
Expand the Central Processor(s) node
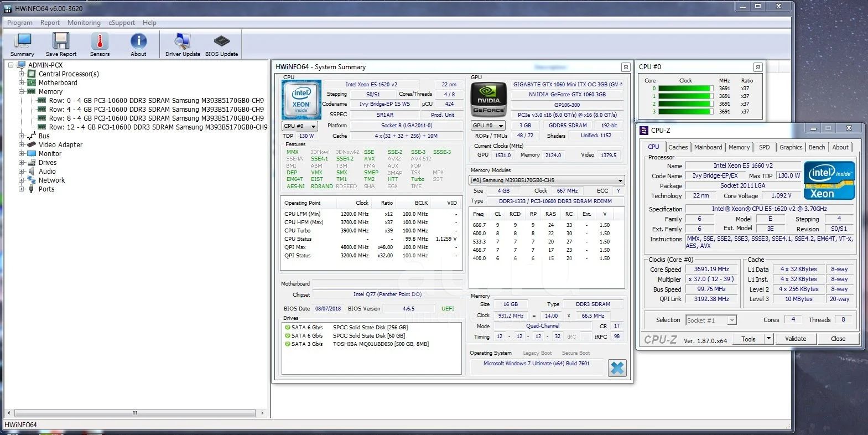tap(21, 74)
